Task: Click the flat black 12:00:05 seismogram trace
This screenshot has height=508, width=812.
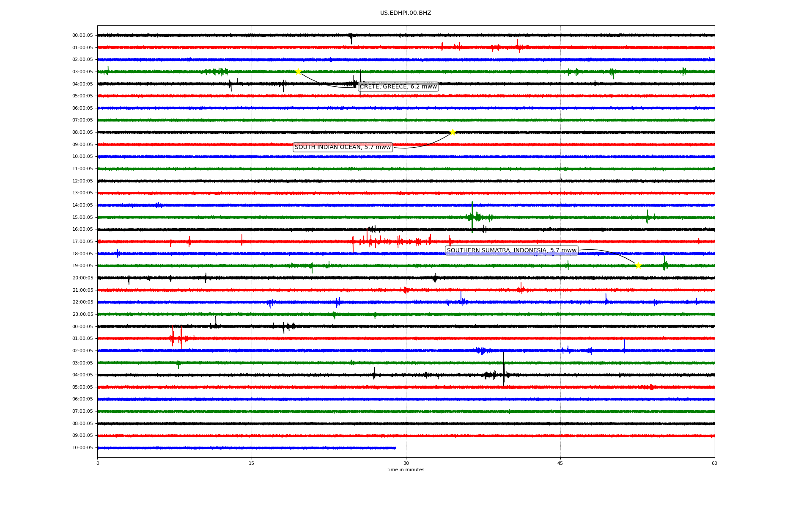Action: [x=406, y=181]
